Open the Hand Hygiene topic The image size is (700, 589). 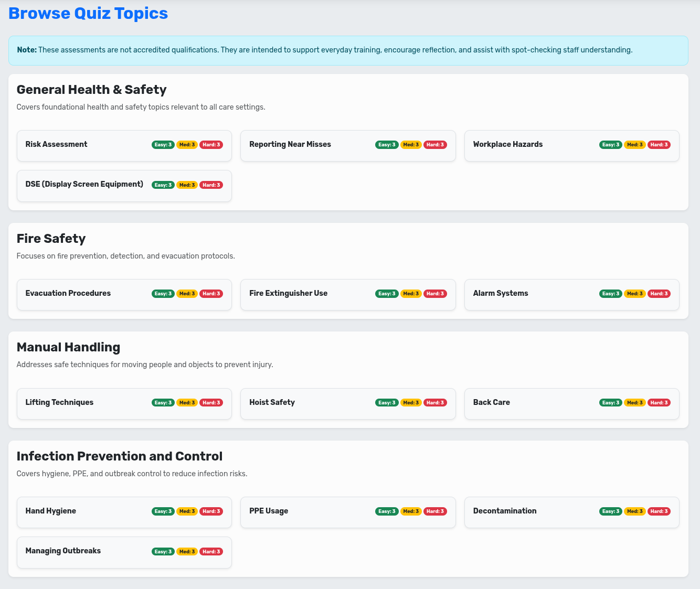51,511
